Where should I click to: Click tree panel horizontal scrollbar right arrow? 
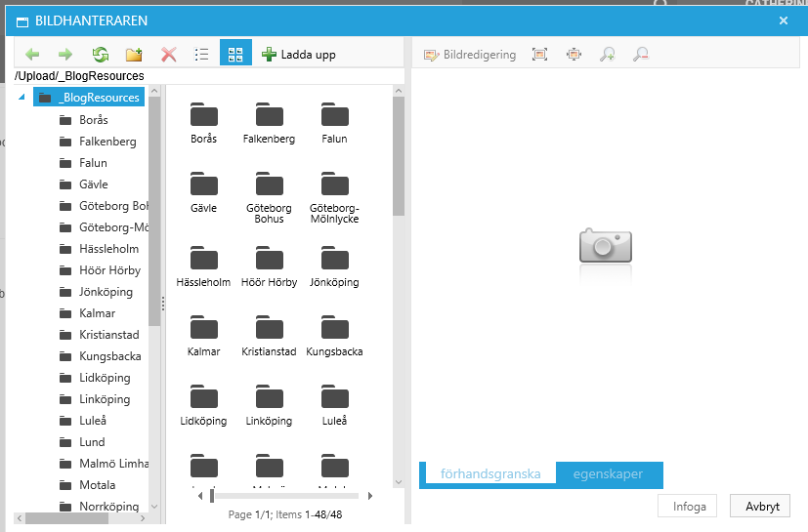143,518
